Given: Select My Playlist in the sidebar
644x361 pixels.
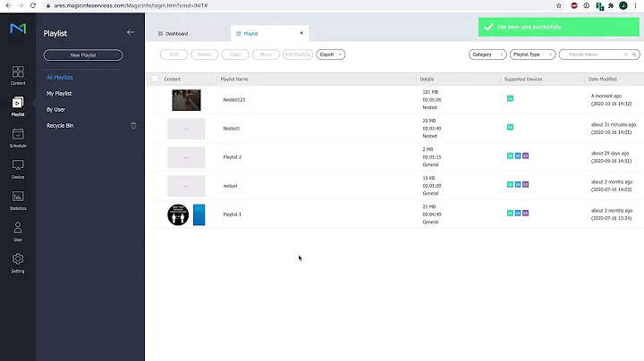Looking at the screenshot, I should click(59, 94).
